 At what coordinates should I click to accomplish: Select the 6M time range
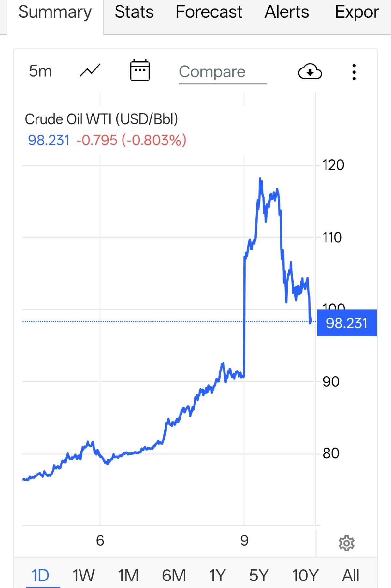(x=174, y=575)
